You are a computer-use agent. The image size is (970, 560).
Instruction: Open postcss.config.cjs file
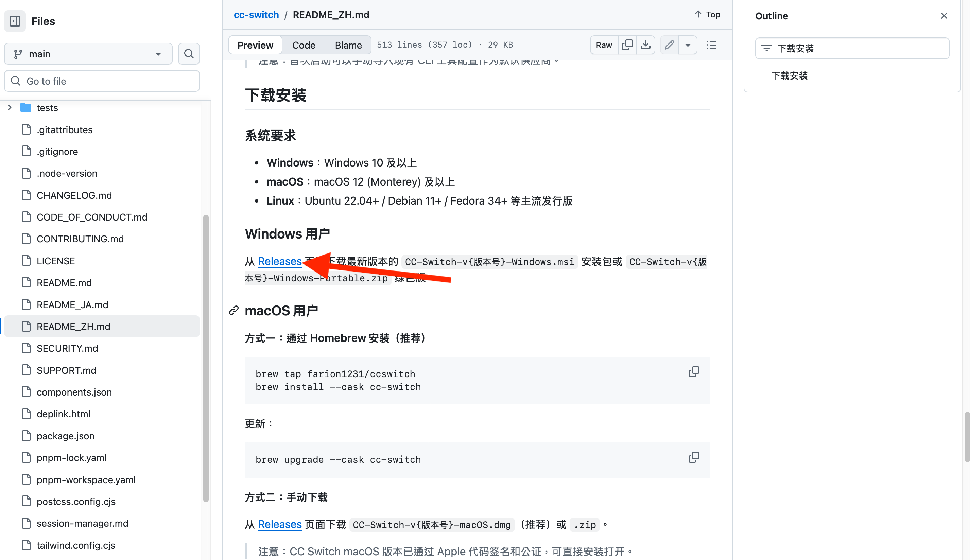[x=76, y=502]
